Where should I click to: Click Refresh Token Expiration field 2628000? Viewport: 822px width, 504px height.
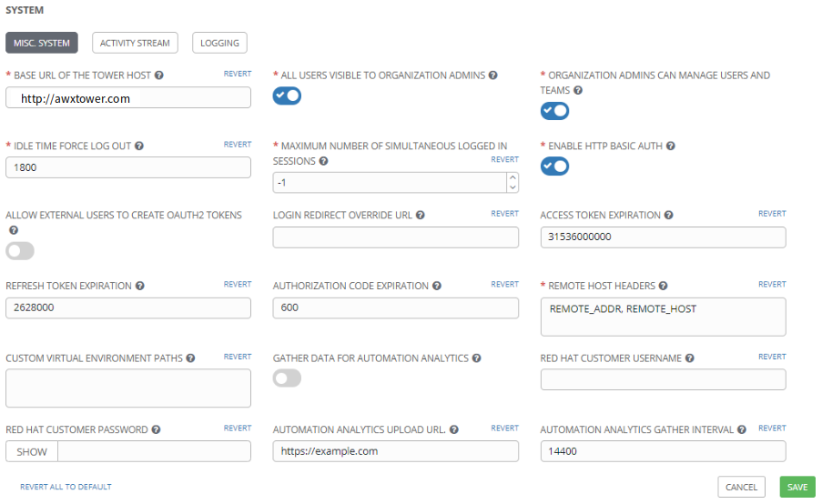(x=128, y=308)
